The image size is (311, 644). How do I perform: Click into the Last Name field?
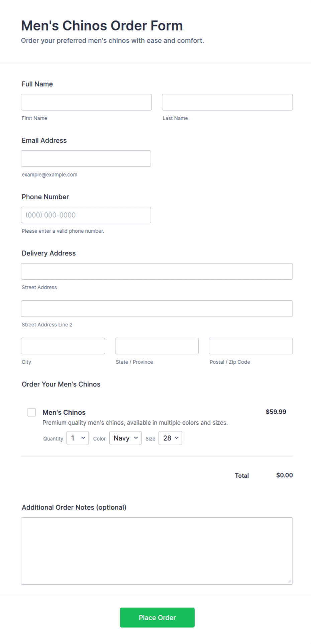point(227,102)
